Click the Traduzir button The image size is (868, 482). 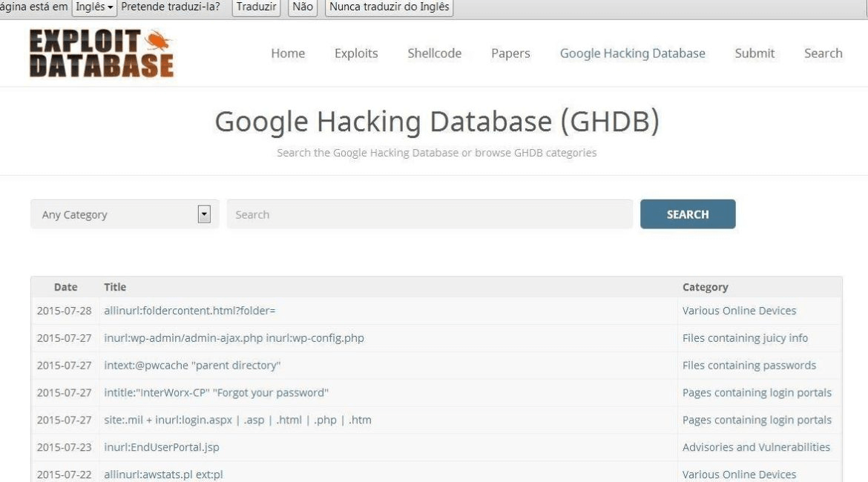255,7
